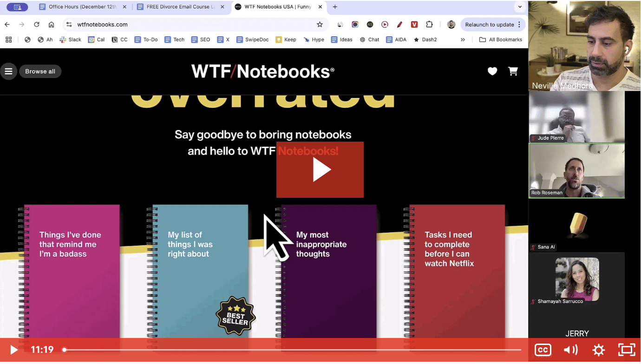Go to the browser home page
Image resolution: width=641 pixels, height=364 pixels.
tap(51, 25)
